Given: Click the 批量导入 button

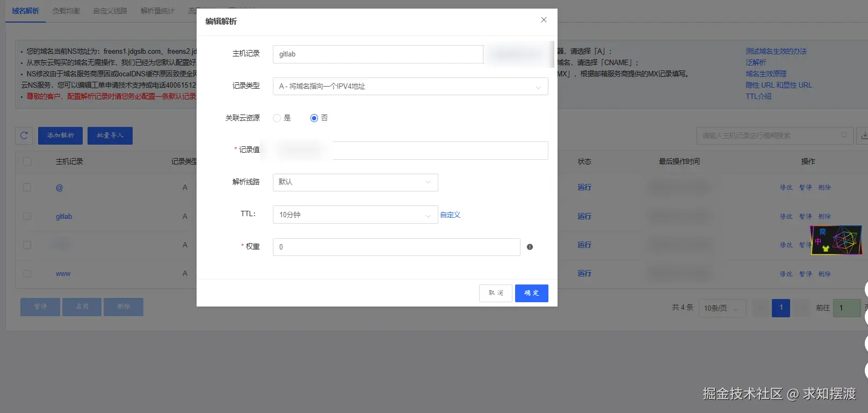Looking at the screenshot, I should point(110,136).
